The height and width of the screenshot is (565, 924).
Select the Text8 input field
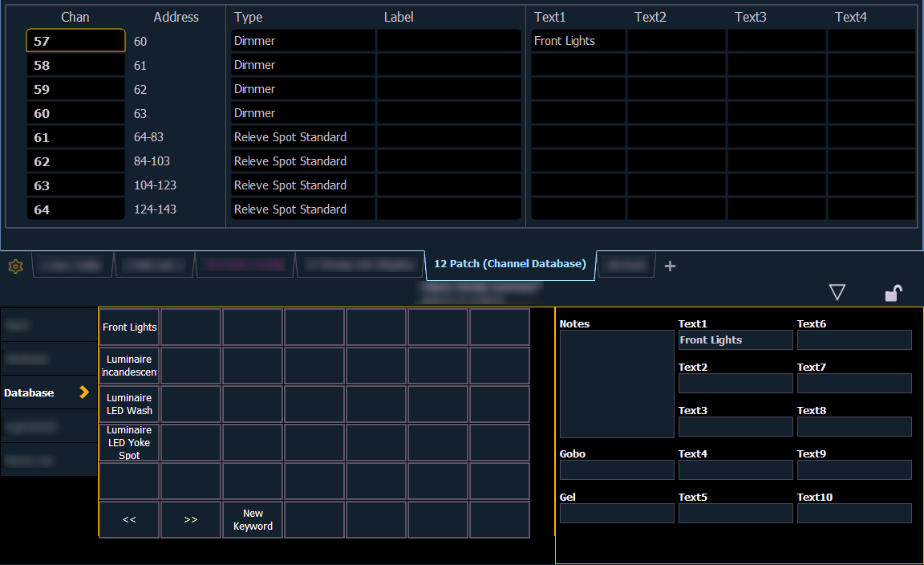pyautogui.click(x=854, y=426)
